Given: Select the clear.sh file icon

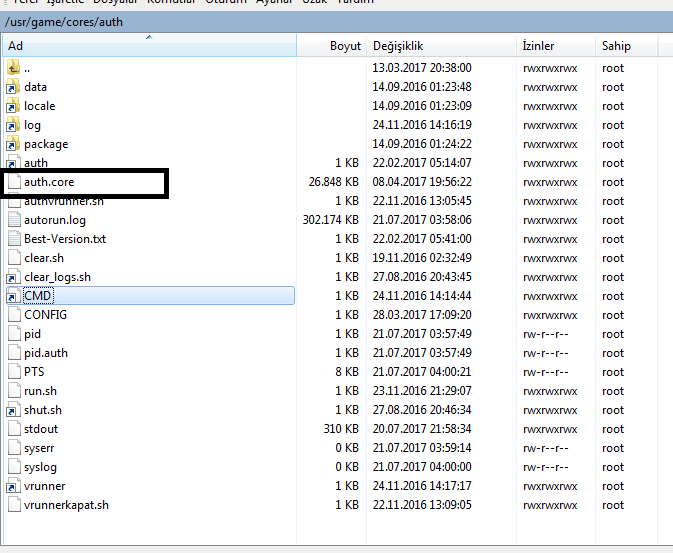Looking at the screenshot, I should [14, 257].
